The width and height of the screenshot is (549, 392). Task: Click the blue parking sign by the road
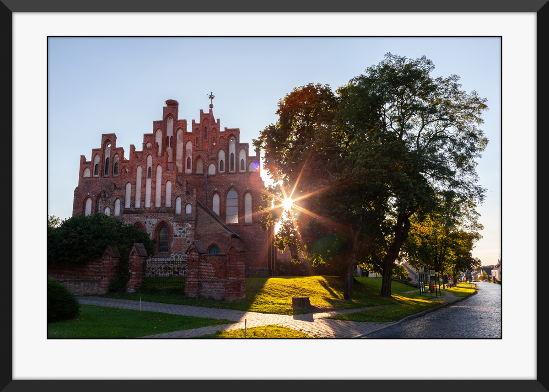pos(468,273)
